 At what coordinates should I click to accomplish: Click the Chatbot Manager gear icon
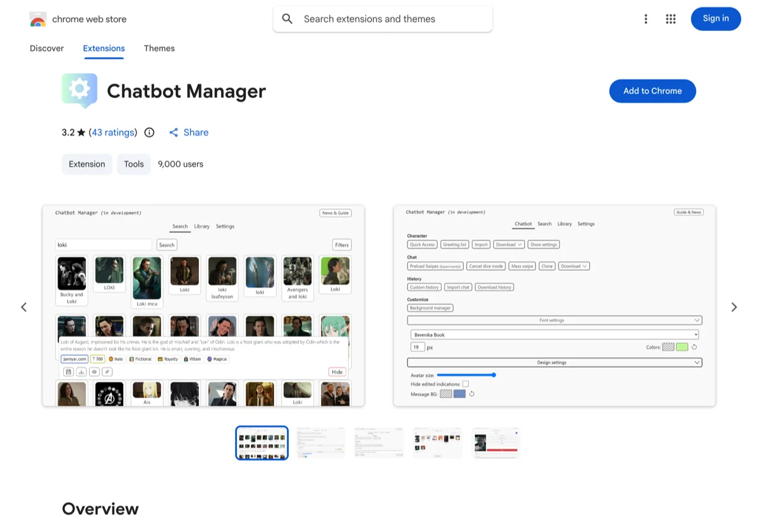[80, 91]
